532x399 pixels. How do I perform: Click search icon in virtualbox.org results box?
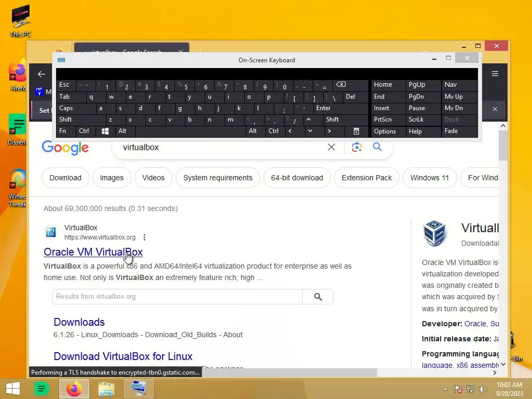318,297
